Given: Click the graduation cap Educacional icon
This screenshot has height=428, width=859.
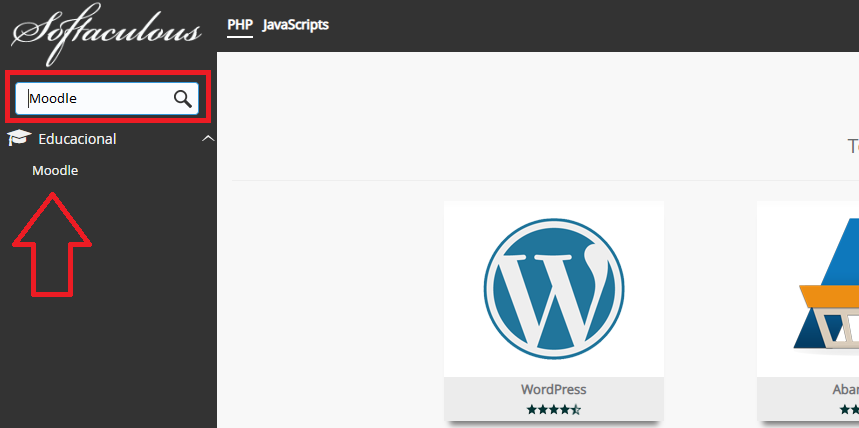Looking at the screenshot, I should [19, 138].
